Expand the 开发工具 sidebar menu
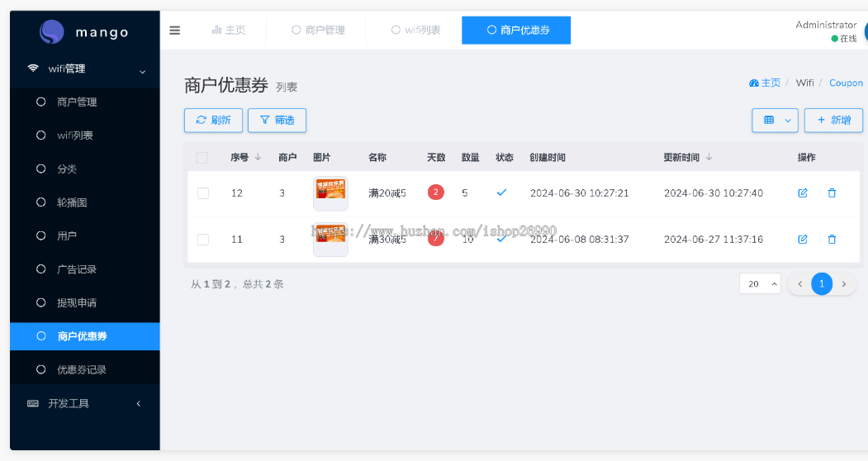 click(x=85, y=403)
